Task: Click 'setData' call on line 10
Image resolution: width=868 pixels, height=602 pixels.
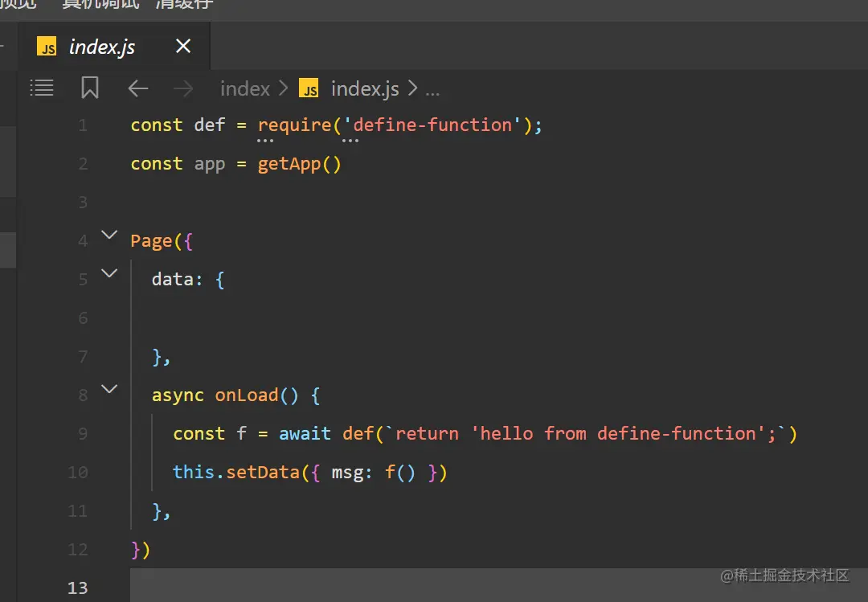Action: coord(263,473)
